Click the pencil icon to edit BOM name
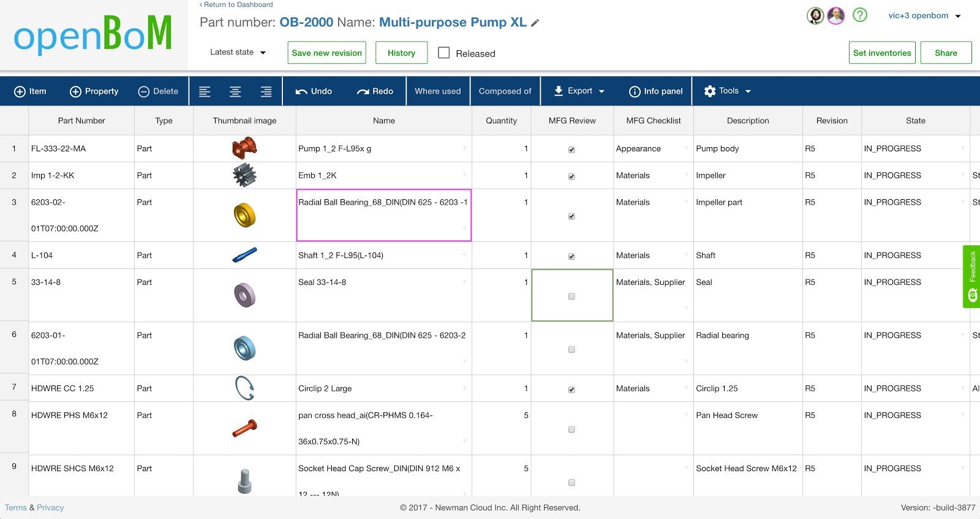Viewport: 980px width, 519px height. [x=535, y=23]
